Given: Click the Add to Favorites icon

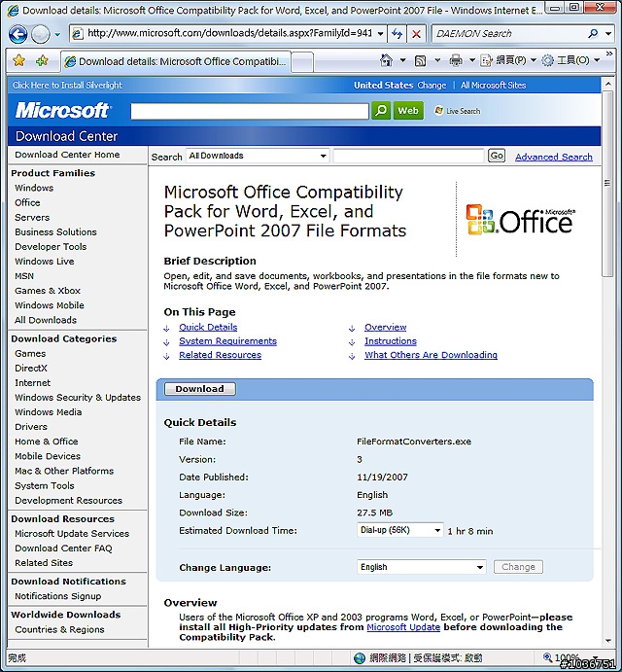Looking at the screenshot, I should point(42,61).
